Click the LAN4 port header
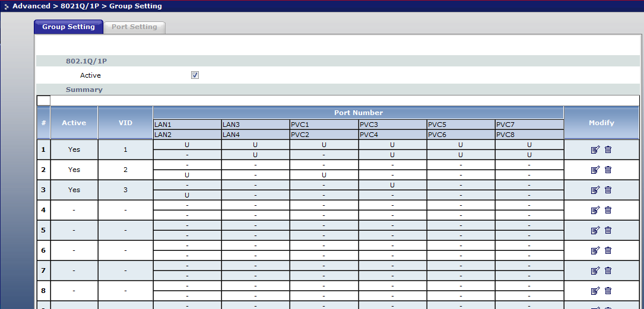 tap(255, 135)
